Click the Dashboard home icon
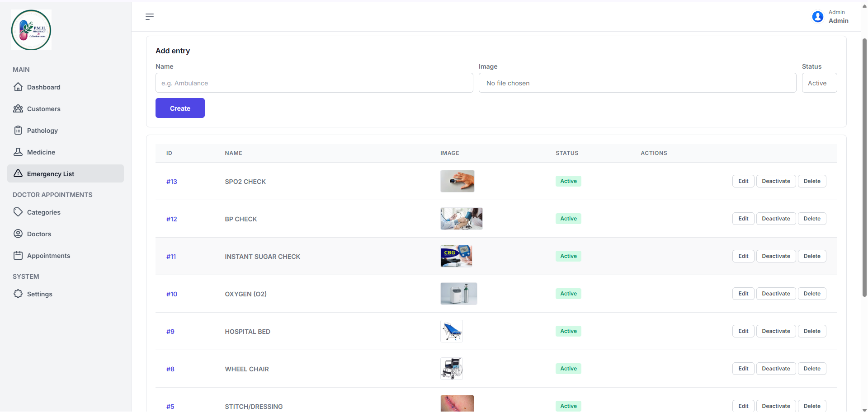Screen dimensions: 868x412 pyautogui.click(x=18, y=87)
